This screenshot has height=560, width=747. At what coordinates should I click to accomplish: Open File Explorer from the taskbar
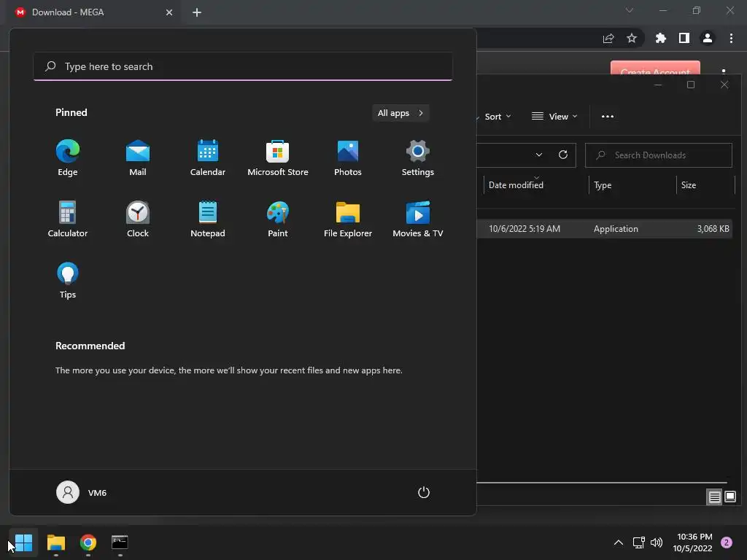click(x=55, y=542)
